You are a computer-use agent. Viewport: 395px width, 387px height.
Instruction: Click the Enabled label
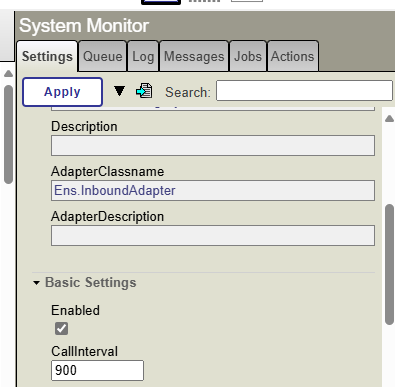coord(75,310)
